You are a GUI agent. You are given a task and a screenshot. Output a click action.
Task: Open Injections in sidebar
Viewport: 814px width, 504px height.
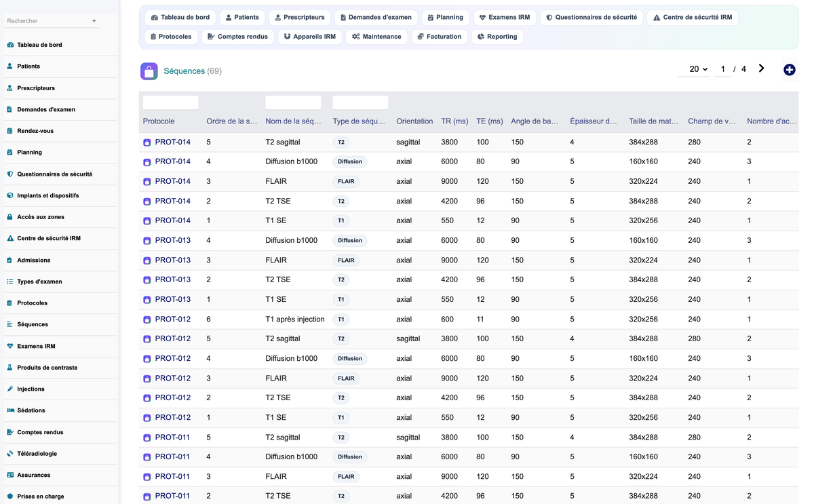click(x=31, y=389)
